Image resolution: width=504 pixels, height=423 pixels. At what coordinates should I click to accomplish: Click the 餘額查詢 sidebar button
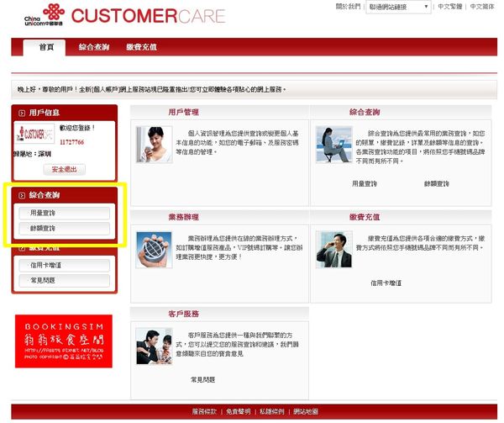tap(64, 228)
